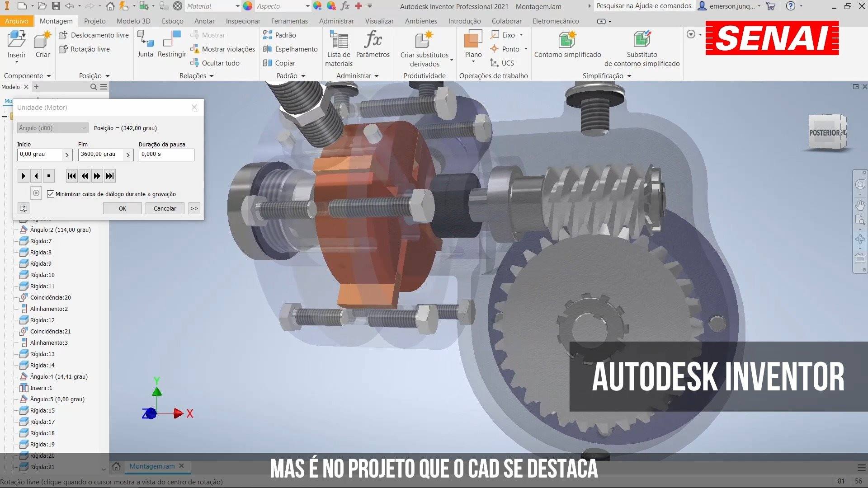Click Criar substitutos derivados

pos(425,49)
